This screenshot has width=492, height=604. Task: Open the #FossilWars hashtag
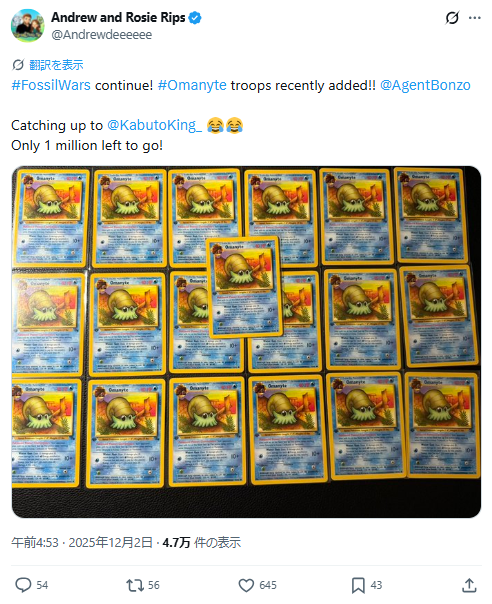coord(51,85)
